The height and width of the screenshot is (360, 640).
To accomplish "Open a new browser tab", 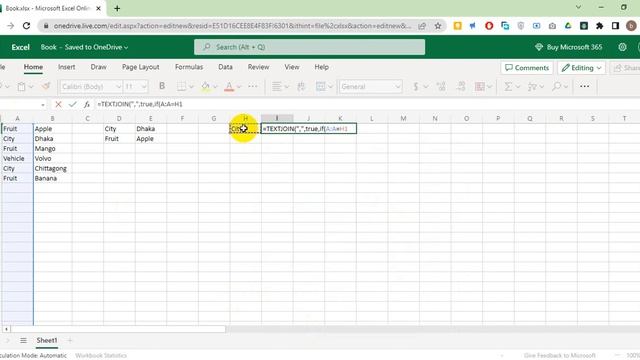I will [117, 8].
